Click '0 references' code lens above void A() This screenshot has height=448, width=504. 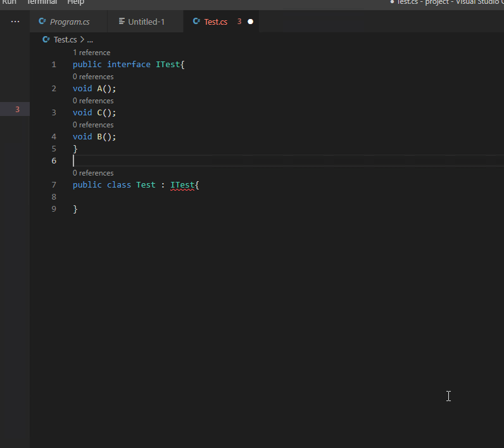[93, 77]
